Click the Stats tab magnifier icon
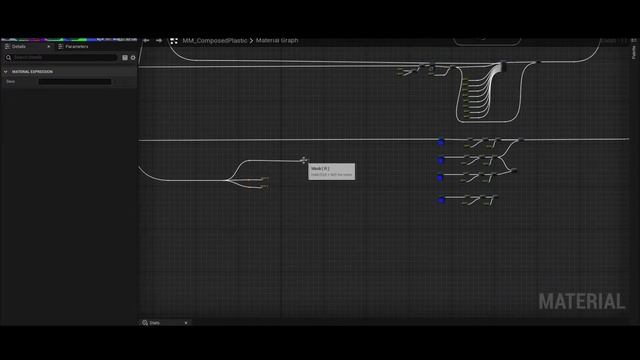 [x=145, y=323]
